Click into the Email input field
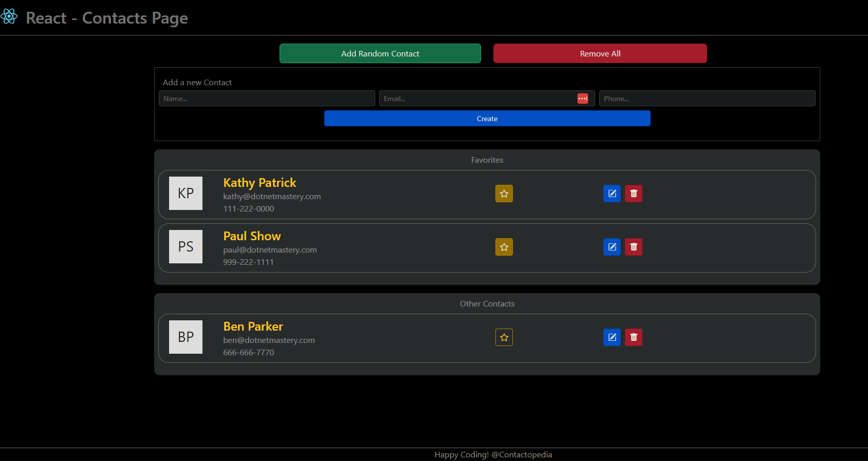The height and width of the screenshot is (461, 868). coord(478,99)
